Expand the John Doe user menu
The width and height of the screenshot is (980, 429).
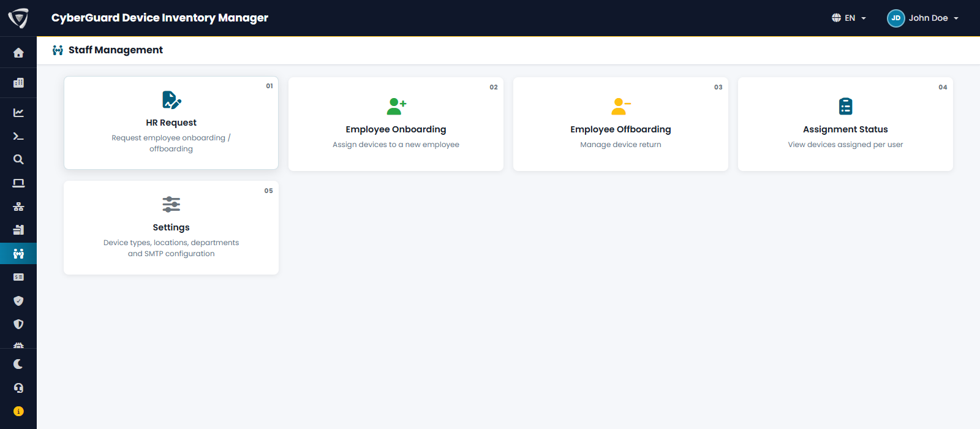point(923,18)
